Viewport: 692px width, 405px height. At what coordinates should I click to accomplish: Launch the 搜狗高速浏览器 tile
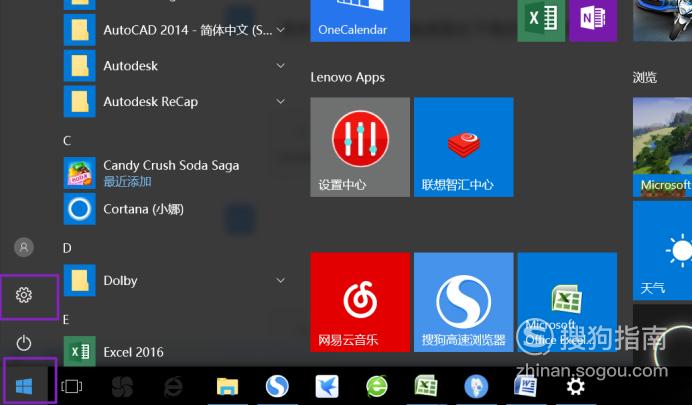pos(463,302)
